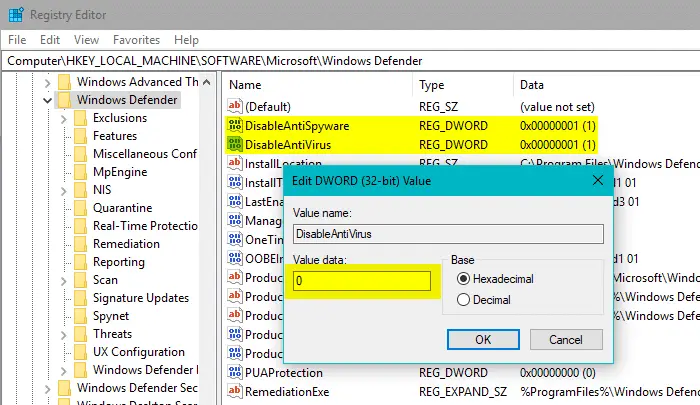This screenshot has height=405, width=700.
Task: Click the DisableAntiSpyware DWORD icon
Action: coord(235,125)
